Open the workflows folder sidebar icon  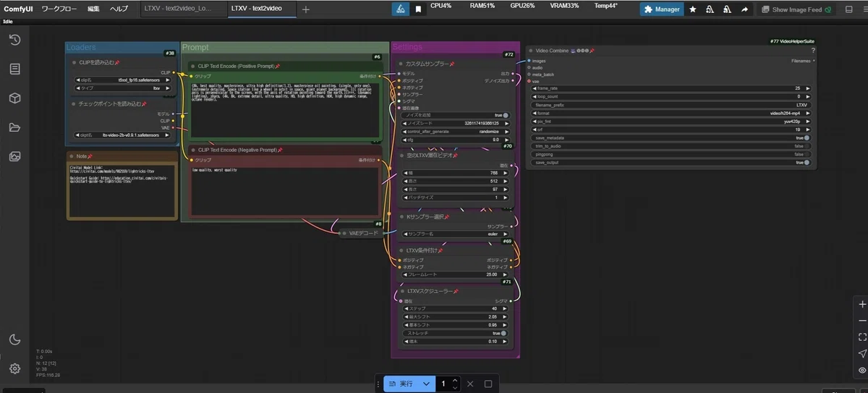14,127
